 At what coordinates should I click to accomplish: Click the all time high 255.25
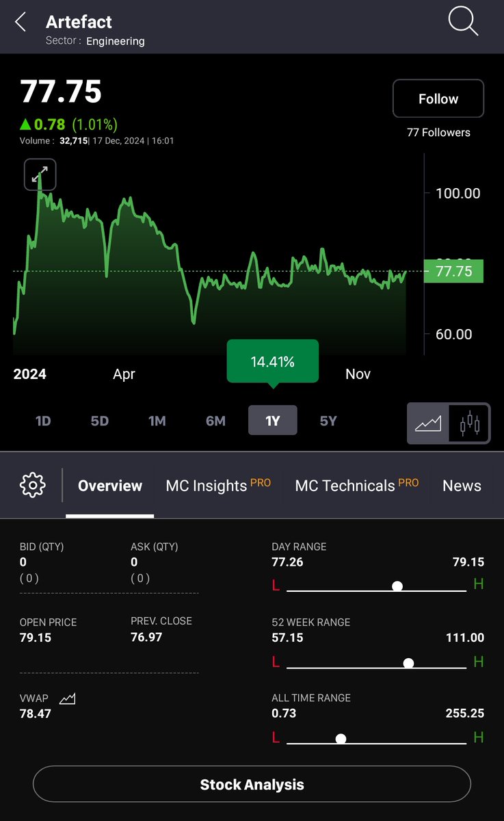[464, 714]
